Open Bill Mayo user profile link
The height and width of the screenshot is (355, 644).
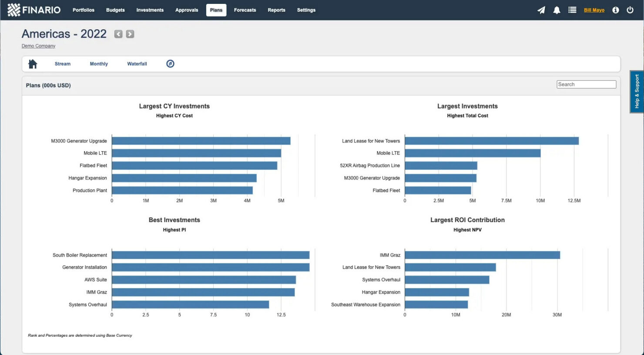pyautogui.click(x=594, y=10)
